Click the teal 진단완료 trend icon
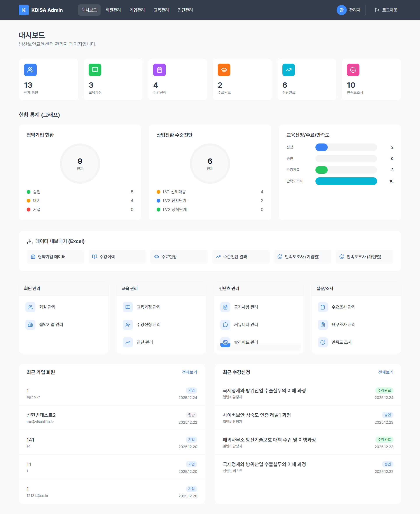420x514 pixels. coord(288,70)
